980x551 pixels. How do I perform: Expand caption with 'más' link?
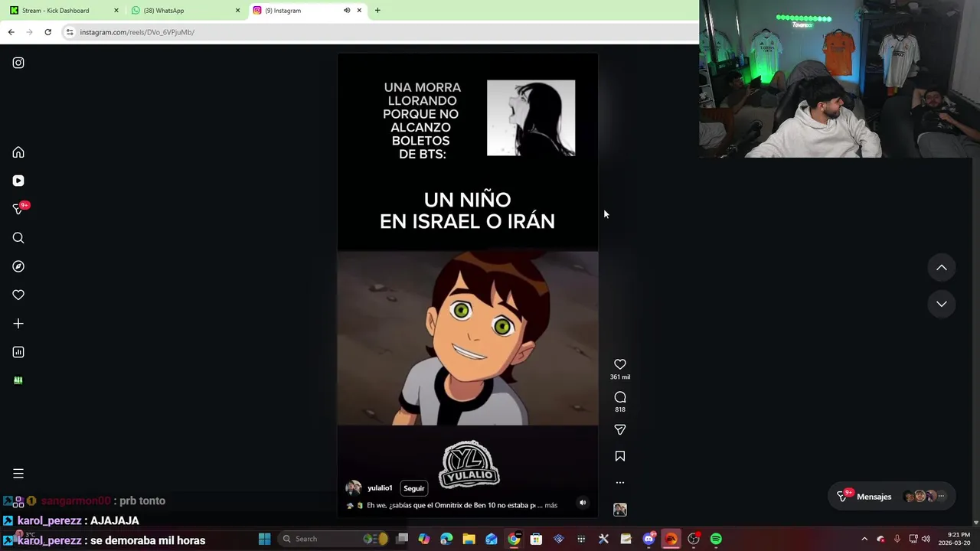click(x=551, y=505)
